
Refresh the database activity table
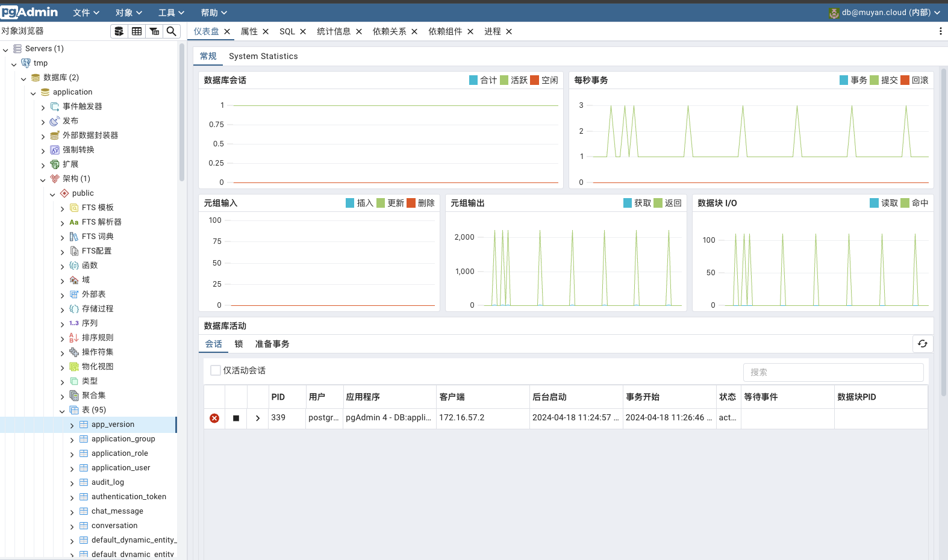[923, 344]
